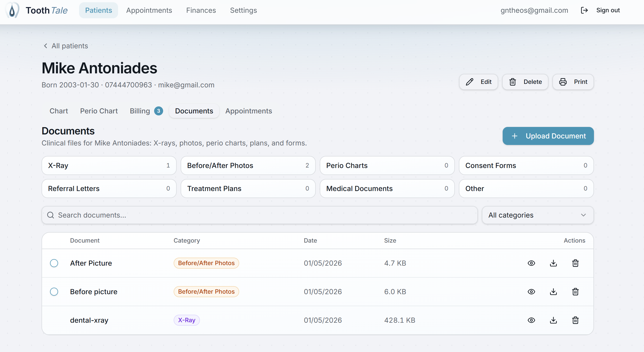Click the X-Ray category tag on dental-xray
Viewport: 644px width, 352px height.
click(187, 320)
